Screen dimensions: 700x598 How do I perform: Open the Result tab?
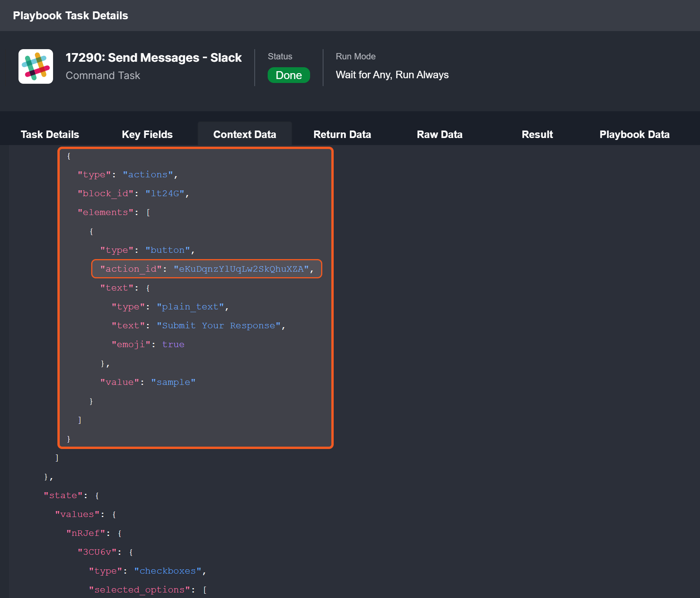537,134
